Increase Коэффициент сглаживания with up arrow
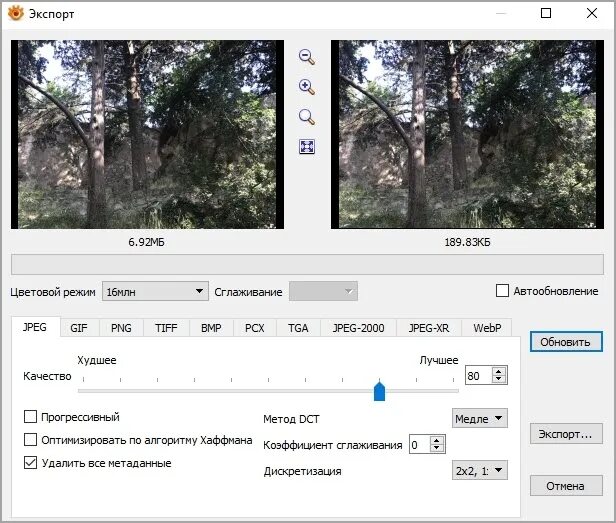This screenshot has width=616, height=523. click(437, 440)
